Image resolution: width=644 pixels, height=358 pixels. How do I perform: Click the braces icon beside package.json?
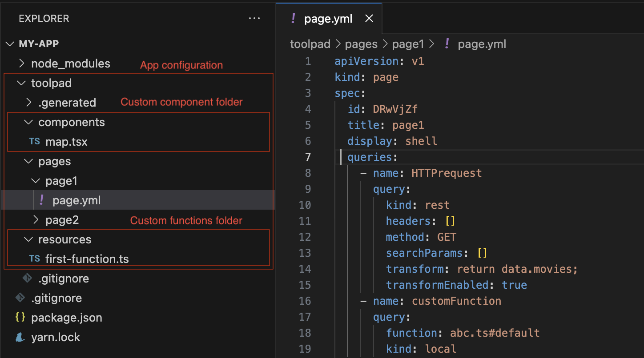coord(19,317)
